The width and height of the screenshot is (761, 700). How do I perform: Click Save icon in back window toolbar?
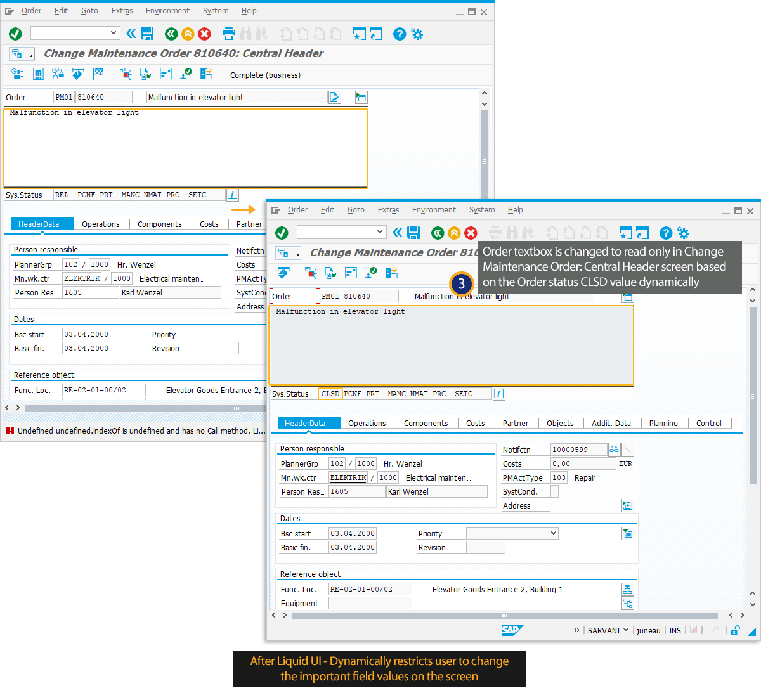coord(147,34)
